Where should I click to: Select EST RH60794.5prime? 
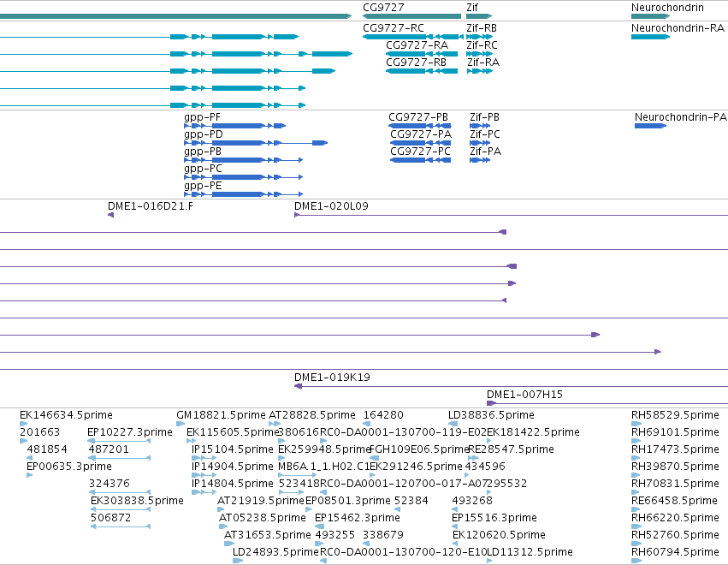click(675, 552)
